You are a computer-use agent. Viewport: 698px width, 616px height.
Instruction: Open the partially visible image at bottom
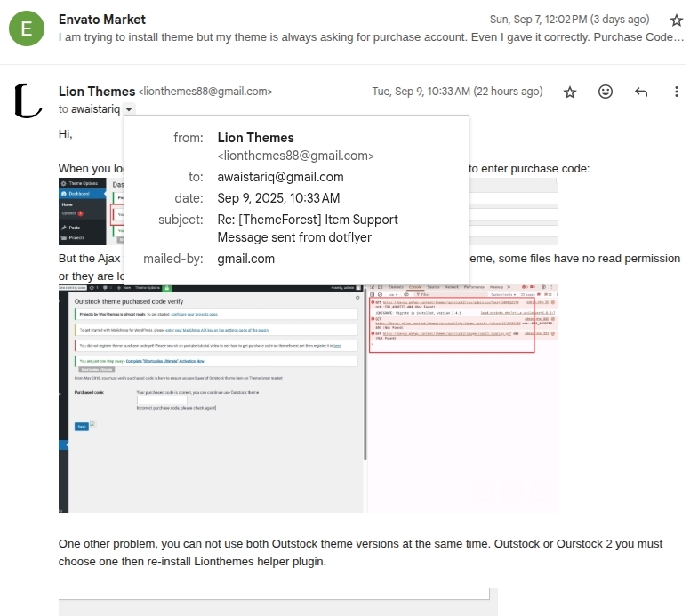[277, 602]
